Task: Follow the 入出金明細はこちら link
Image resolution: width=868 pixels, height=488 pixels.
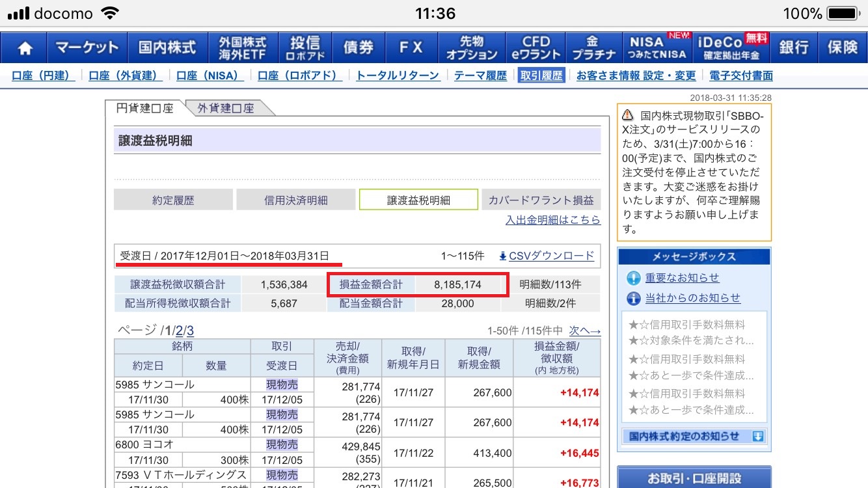Action: [552, 220]
